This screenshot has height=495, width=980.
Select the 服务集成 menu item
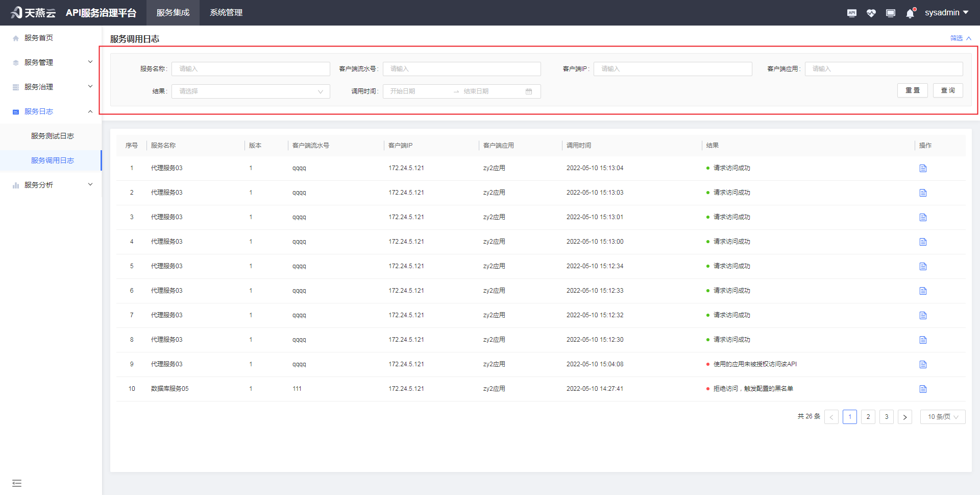click(x=173, y=12)
